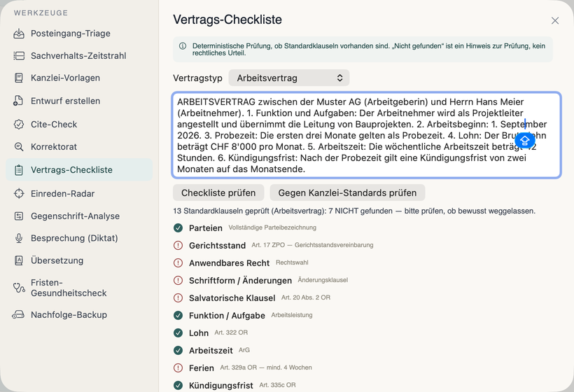Click the Ferien checklist label
Viewport: 574px width, 392px height.
point(202,368)
